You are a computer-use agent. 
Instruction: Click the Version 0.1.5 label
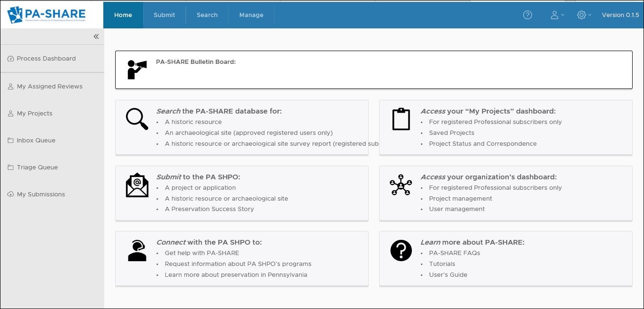tap(620, 15)
